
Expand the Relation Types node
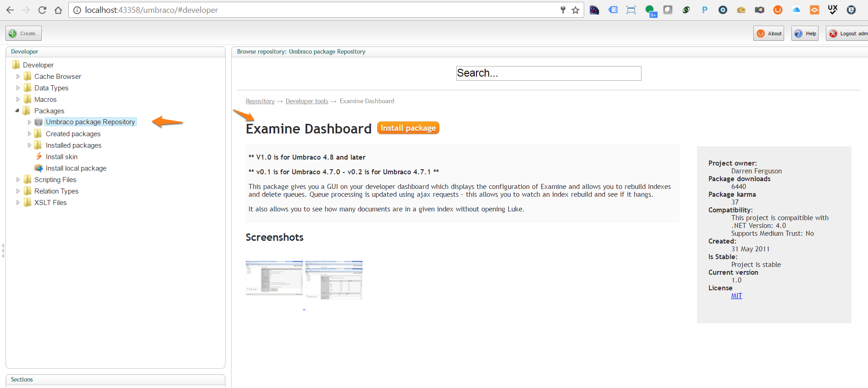(18, 191)
